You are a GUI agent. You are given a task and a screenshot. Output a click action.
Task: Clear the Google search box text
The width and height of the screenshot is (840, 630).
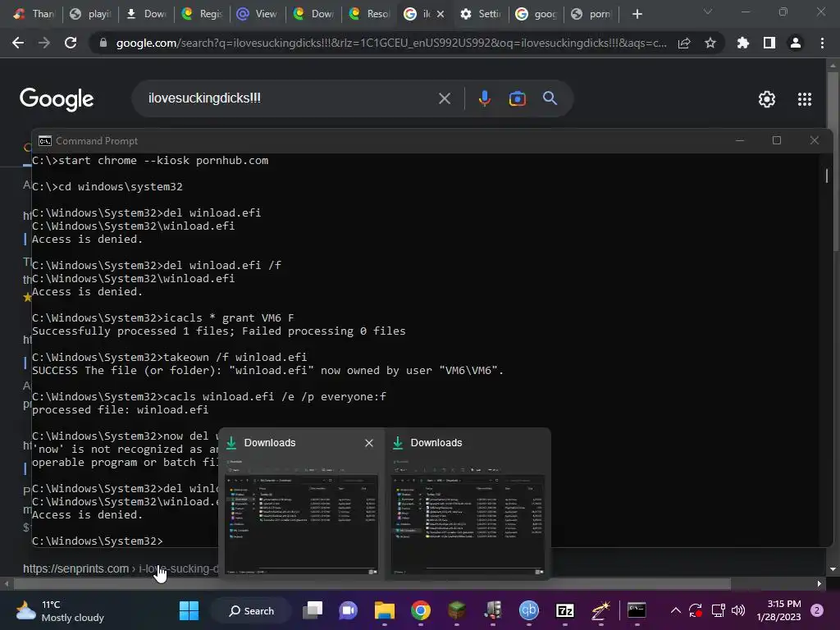pos(445,98)
